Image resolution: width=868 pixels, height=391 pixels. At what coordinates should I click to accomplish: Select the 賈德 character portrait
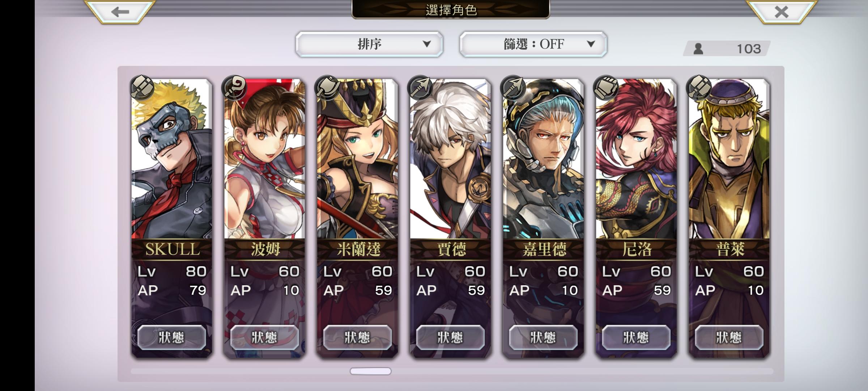[x=450, y=159]
